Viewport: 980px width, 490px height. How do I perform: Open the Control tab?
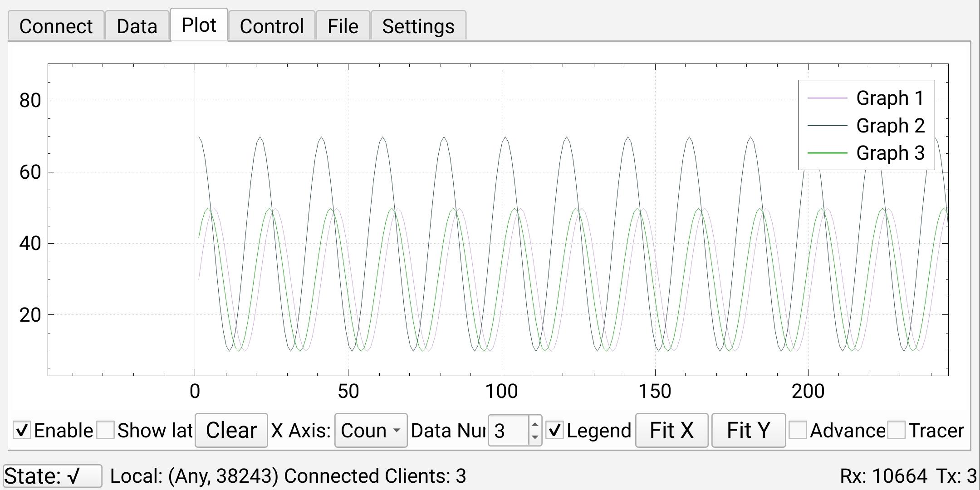point(271,26)
